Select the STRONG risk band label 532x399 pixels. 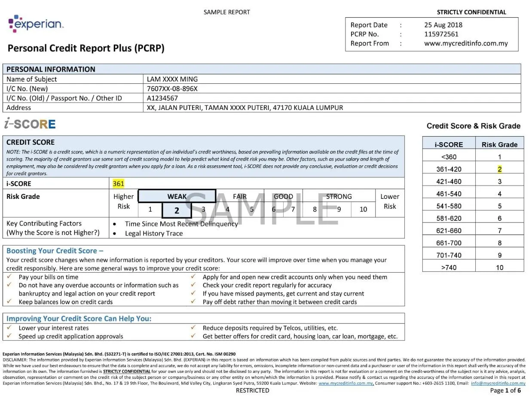339,196
